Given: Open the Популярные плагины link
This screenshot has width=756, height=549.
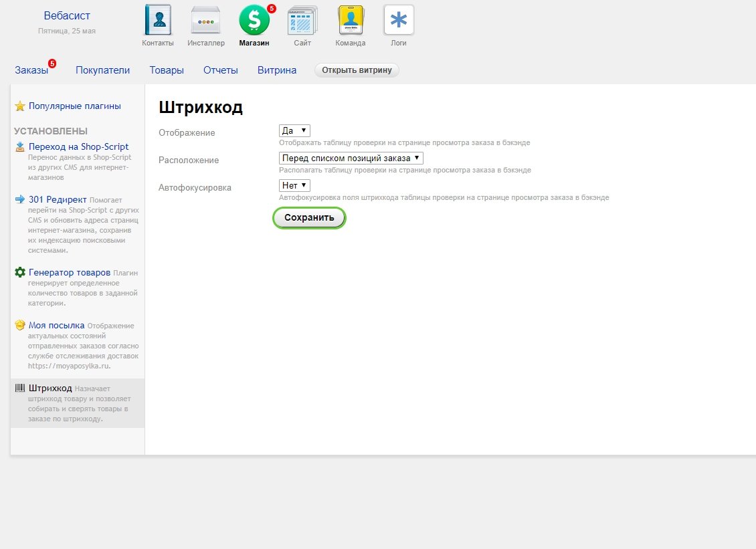Looking at the screenshot, I should pyautogui.click(x=75, y=106).
